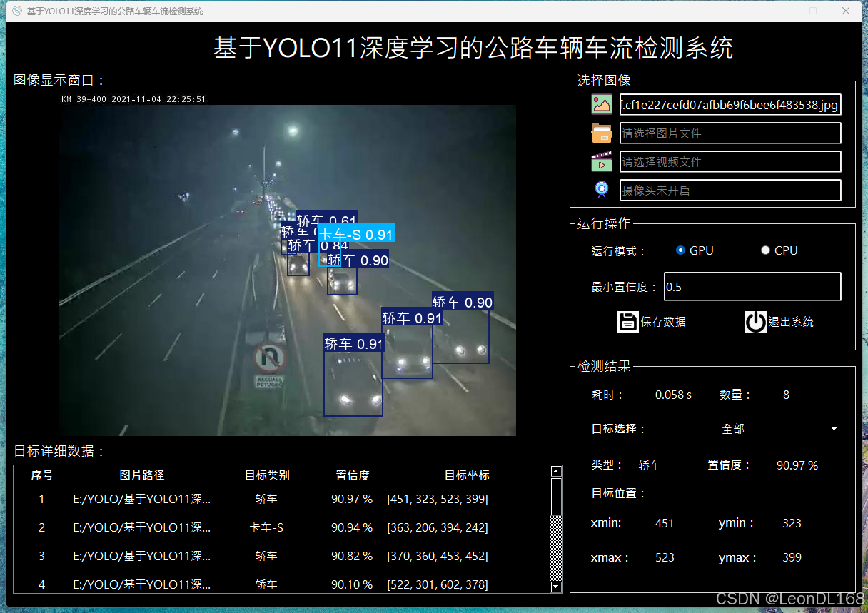Viewport: 868px width, 613px height.
Task: Click the 置信度 column header
Action: click(353, 475)
